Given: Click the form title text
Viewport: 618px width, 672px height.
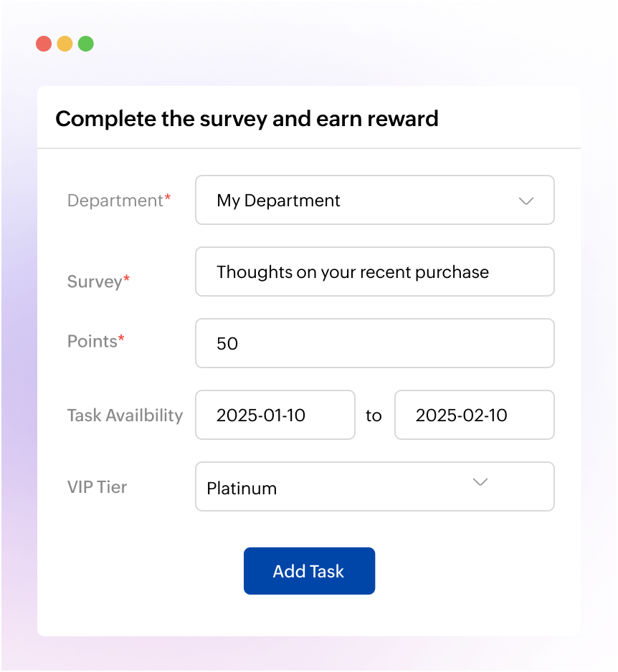Looking at the screenshot, I should [x=247, y=120].
